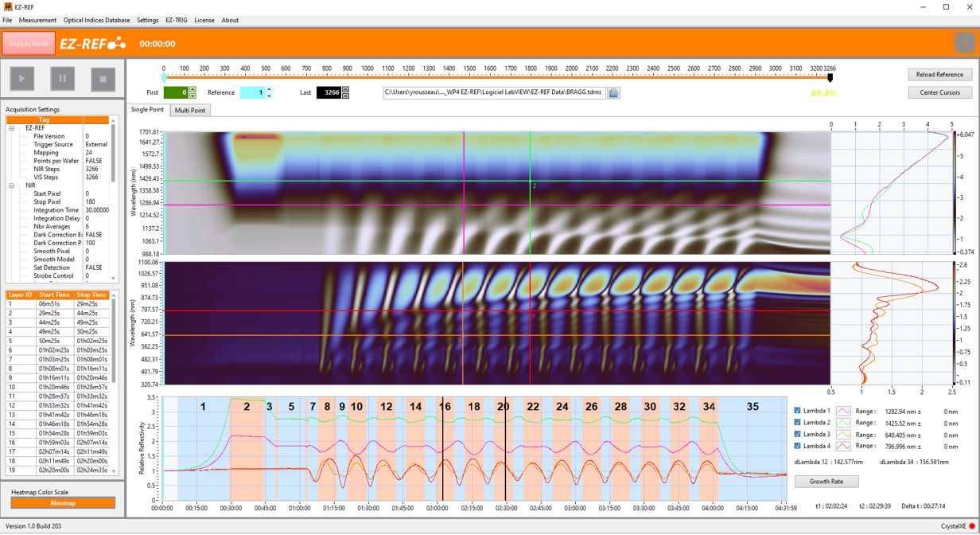Click the Last range slider black handle
Viewport: 980px width, 535px height.
[x=830, y=78]
